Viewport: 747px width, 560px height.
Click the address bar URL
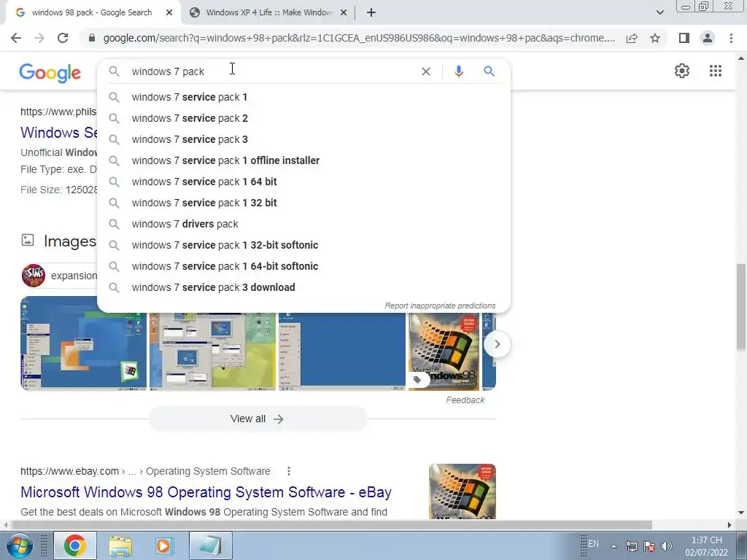pos(359,38)
